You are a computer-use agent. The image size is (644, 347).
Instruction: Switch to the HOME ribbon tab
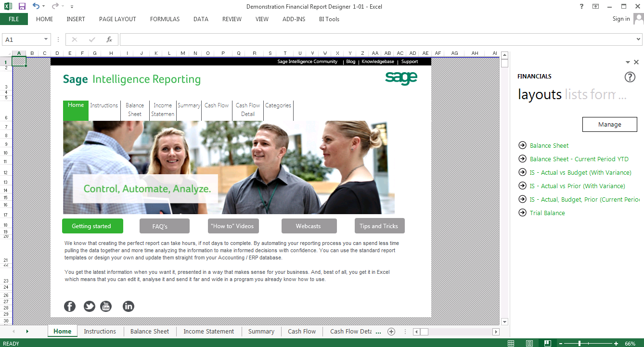45,19
